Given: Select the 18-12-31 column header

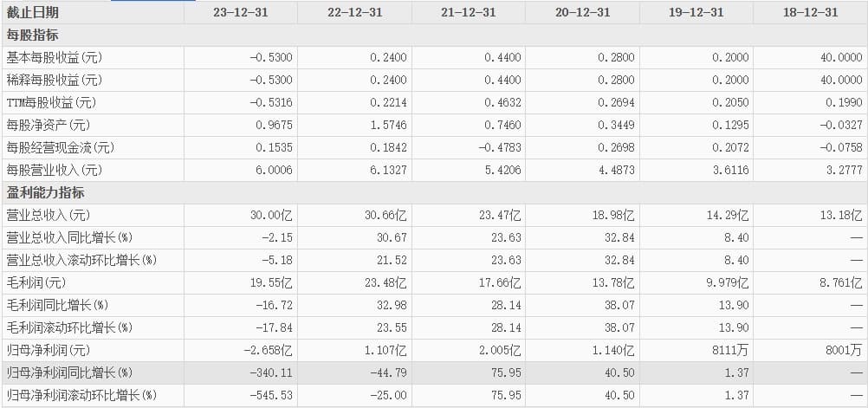Looking at the screenshot, I should [x=810, y=12].
